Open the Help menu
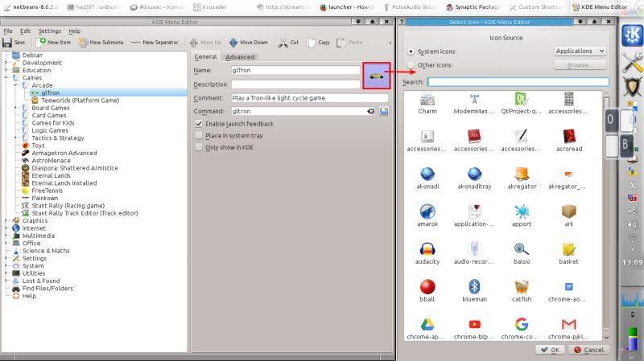Screen dimensions: 644x361 (74, 31)
